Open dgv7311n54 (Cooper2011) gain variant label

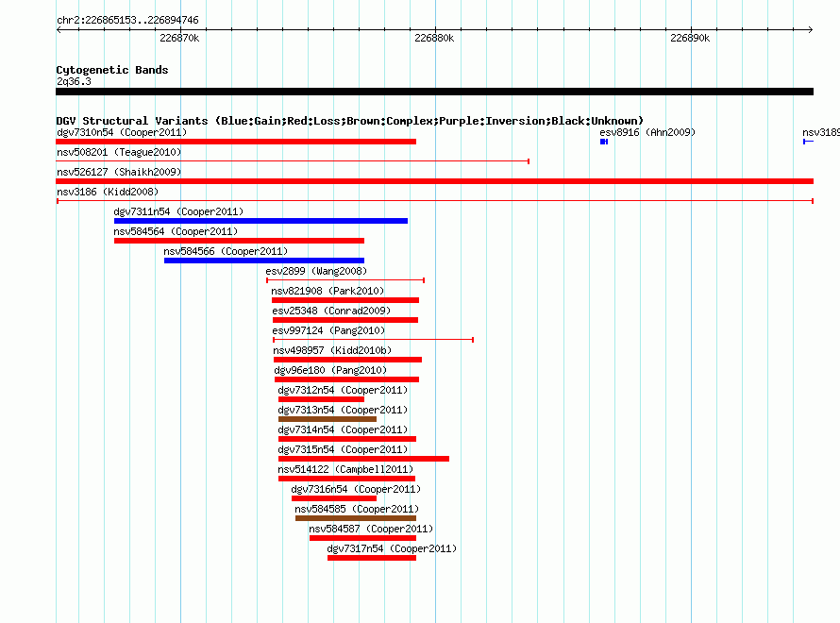[x=178, y=211]
